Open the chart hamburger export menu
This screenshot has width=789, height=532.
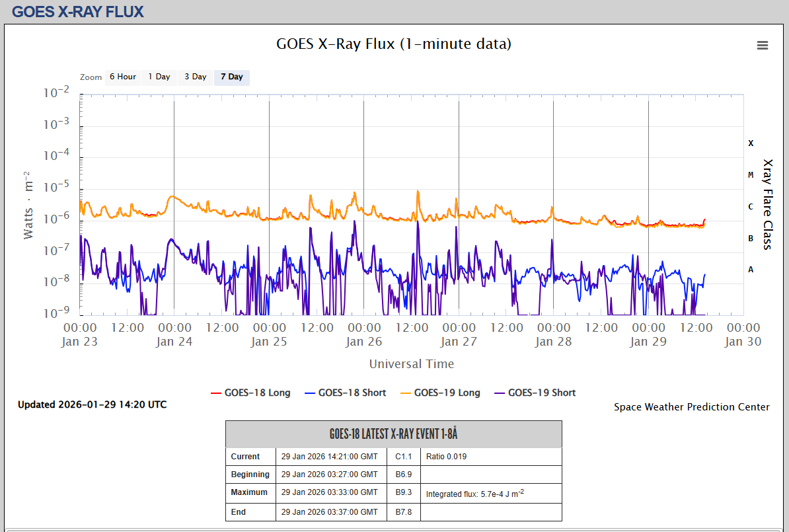(x=762, y=46)
